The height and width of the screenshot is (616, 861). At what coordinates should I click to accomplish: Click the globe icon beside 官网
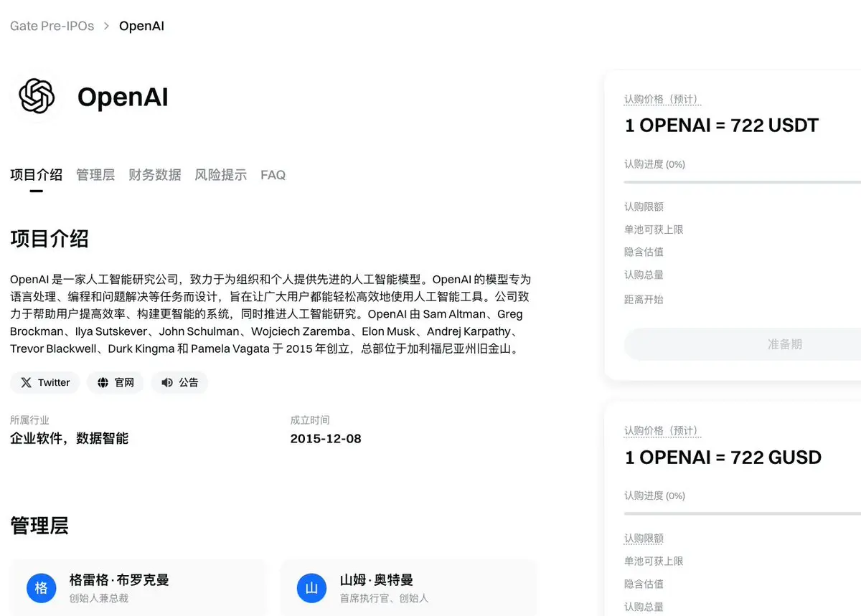(x=103, y=382)
